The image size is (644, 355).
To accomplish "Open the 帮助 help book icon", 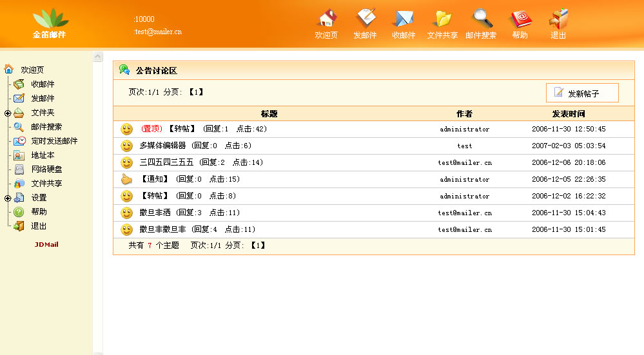I will click(520, 19).
